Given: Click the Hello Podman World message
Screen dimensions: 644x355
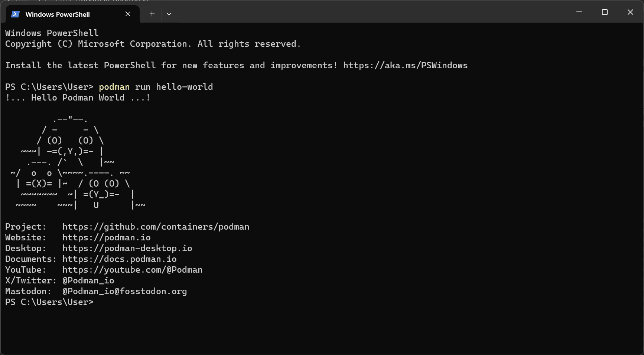Looking at the screenshot, I should [78, 98].
